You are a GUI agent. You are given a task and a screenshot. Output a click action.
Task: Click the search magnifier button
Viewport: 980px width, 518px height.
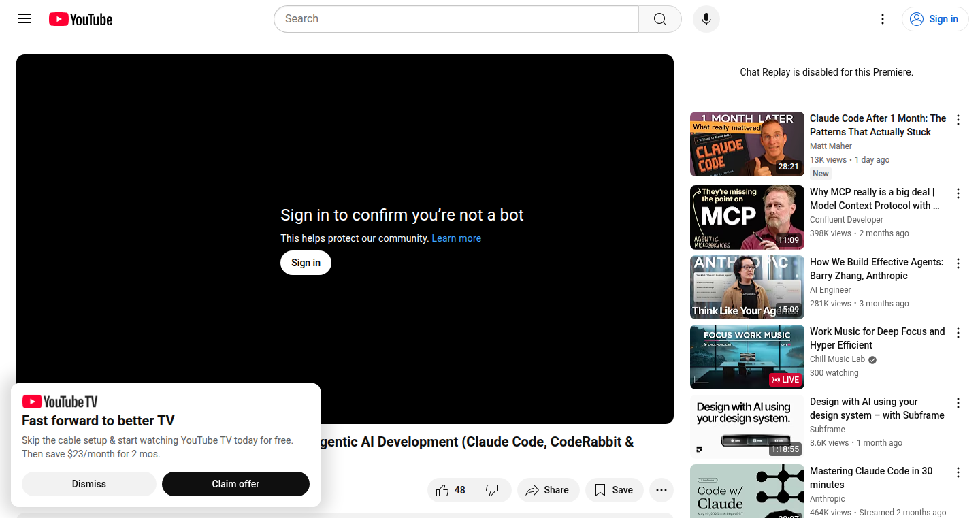[x=660, y=19]
